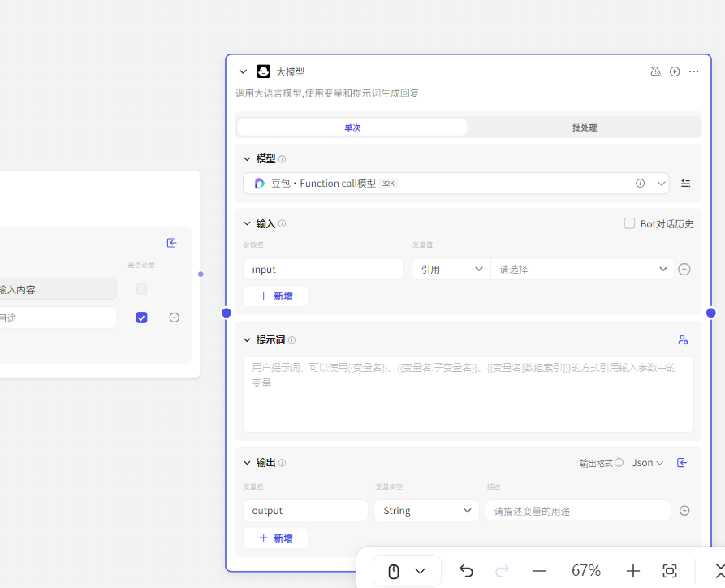The height and width of the screenshot is (588, 725).
Task: Toggle the disabled 是否必要 checkbox for 输入内容
Action: coord(141,290)
